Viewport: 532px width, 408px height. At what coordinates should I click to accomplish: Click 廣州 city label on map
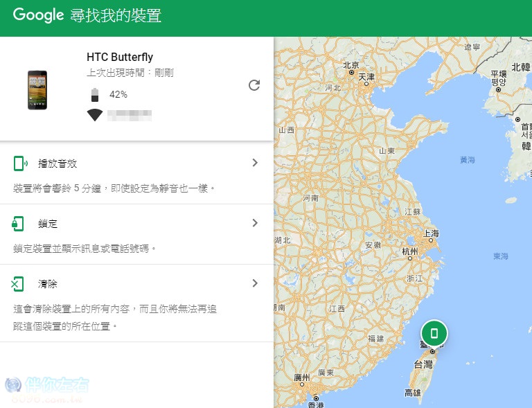click(302, 378)
